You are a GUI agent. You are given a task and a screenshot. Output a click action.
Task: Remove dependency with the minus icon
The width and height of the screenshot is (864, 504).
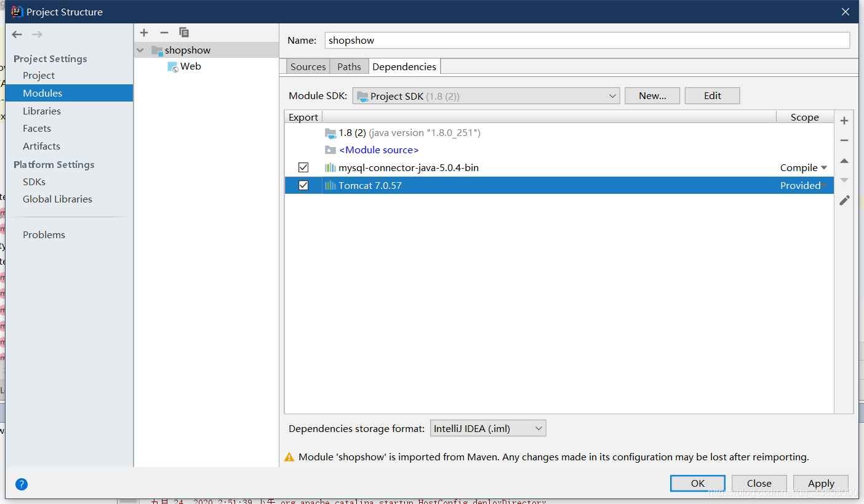coord(844,140)
